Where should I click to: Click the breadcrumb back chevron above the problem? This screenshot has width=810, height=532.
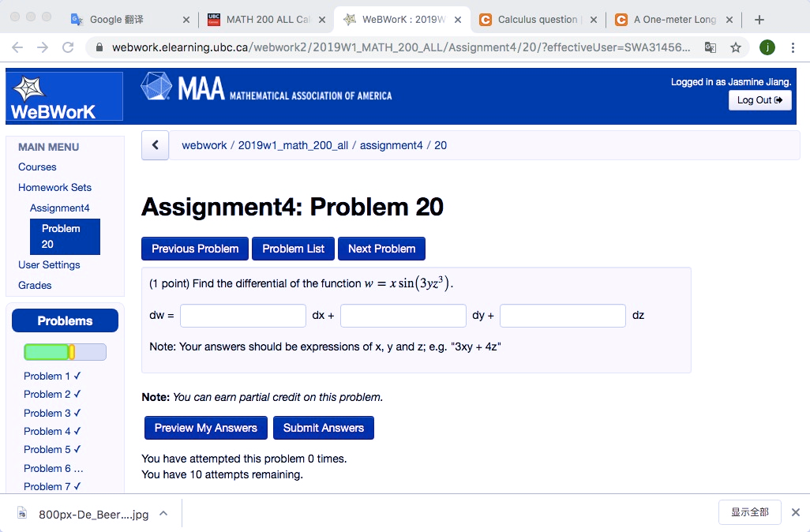pyautogui.click(x=155, y=144)
